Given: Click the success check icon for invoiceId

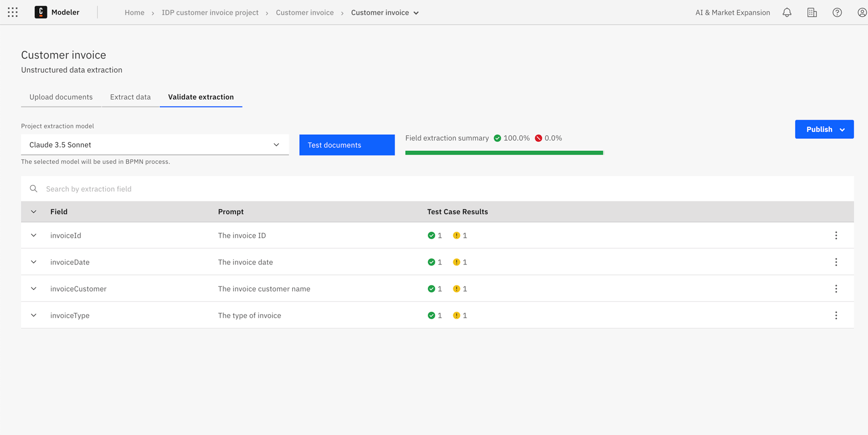Looking at the screenshot, I should click(430, 235).
